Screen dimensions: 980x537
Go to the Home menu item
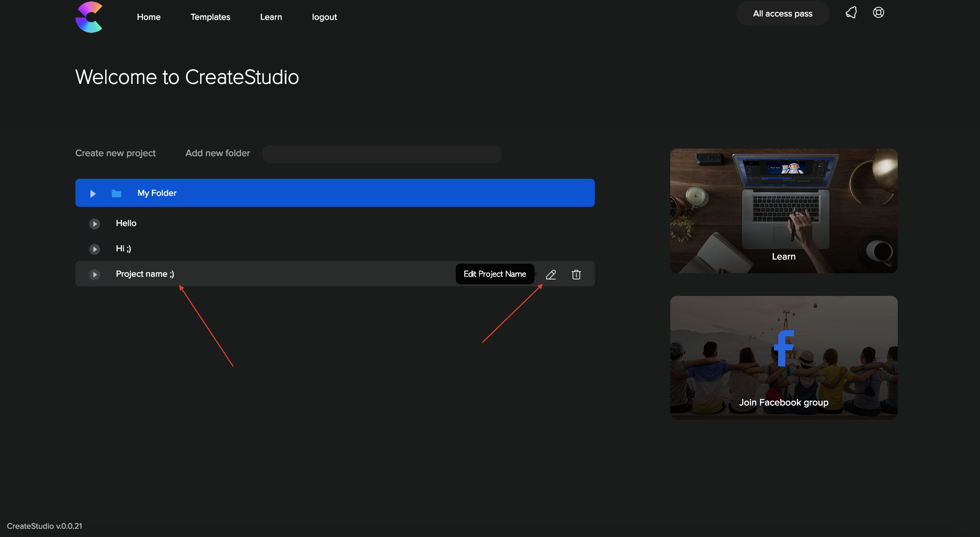click(x=149, y=17)
